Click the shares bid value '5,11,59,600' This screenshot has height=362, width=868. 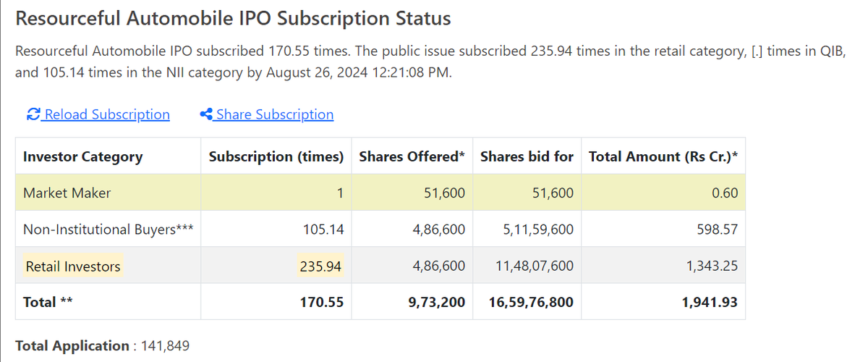(537, 230)
